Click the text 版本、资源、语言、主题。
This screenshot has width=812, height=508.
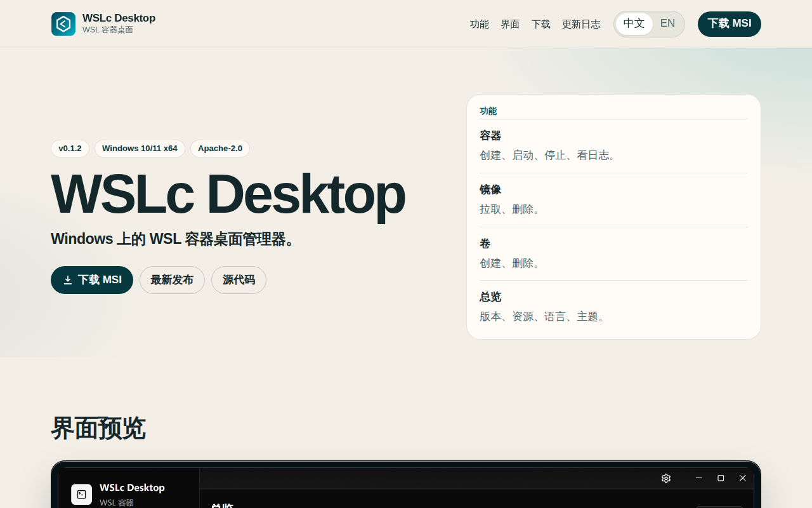[544, 317]
